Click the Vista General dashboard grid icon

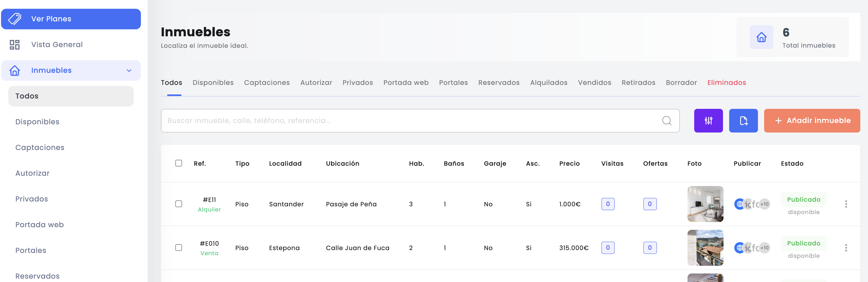point(15,45)
